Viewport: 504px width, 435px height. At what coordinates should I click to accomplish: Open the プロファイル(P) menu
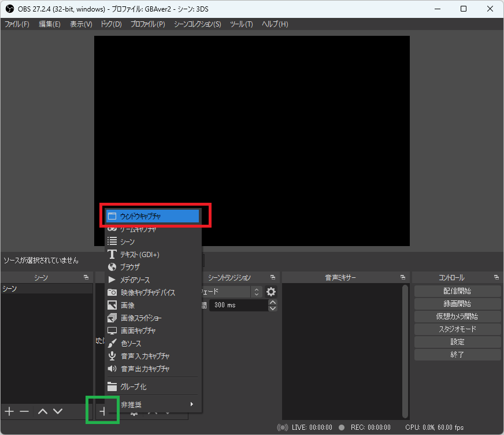tap(148, 24)
